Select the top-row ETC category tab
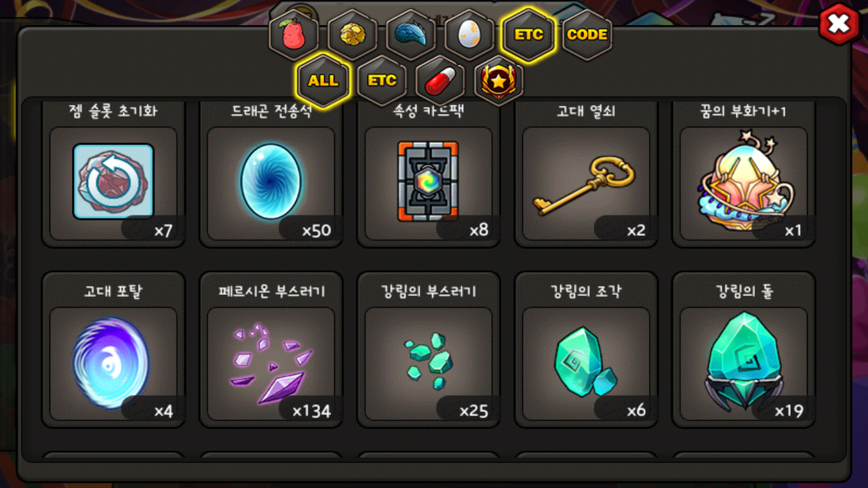Viewport: 868px width, 488px height. pos(528,35)
